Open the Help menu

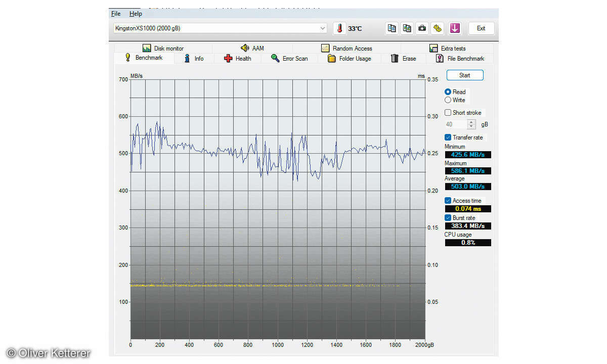tap(136, 14)
